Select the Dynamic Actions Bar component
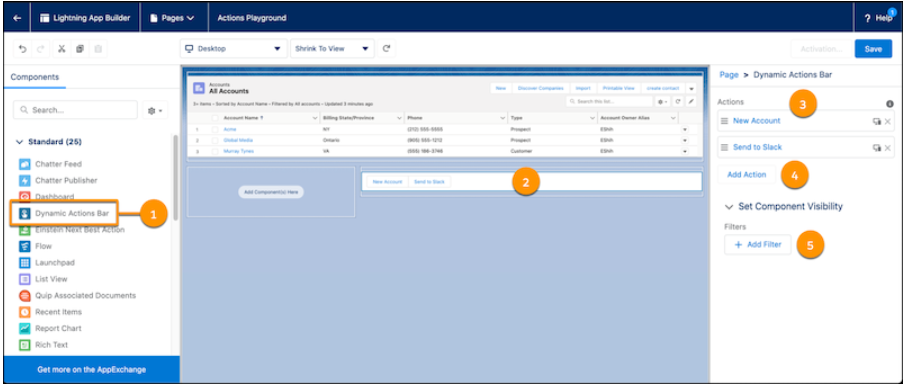This screenshot has height=391, width=909. [x=64, y=213]
